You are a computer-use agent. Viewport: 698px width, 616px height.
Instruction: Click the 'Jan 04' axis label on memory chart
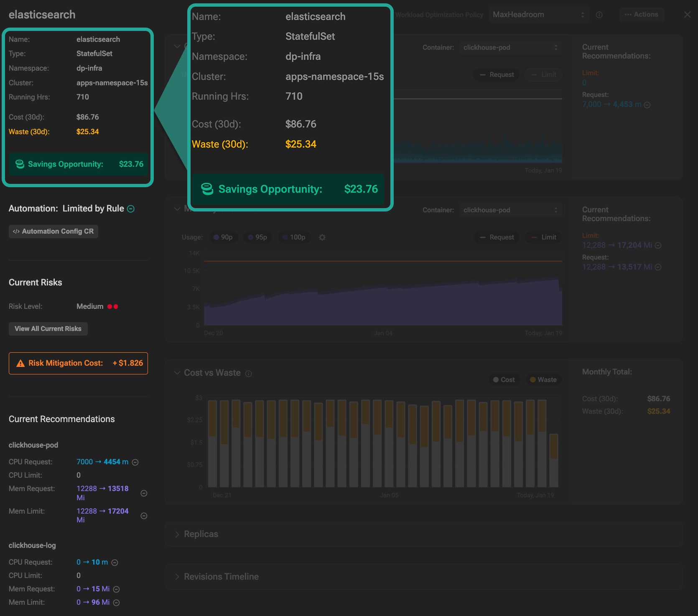pos(383,333)
